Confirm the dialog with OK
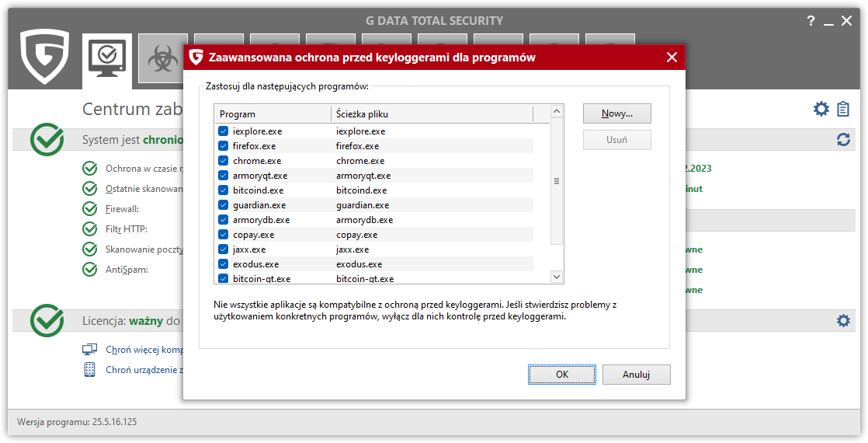The height and width of the screenshot is (443, 868). 562,375
